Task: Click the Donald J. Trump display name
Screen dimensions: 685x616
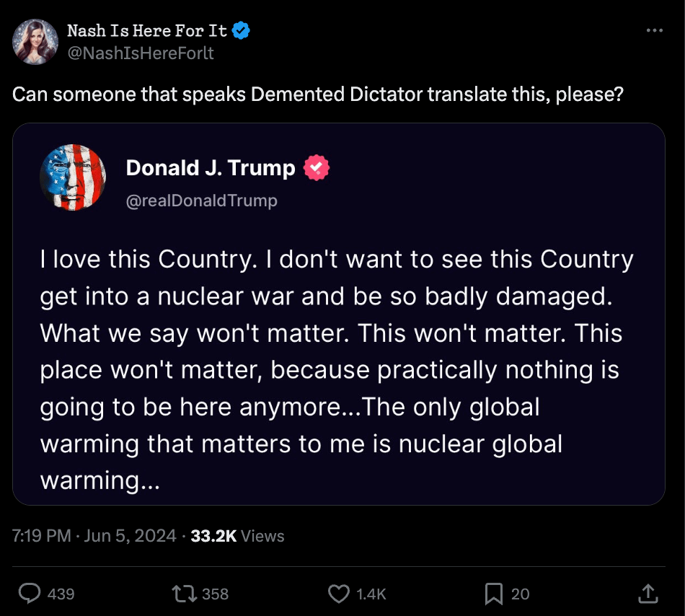Action: coord(211,168)
